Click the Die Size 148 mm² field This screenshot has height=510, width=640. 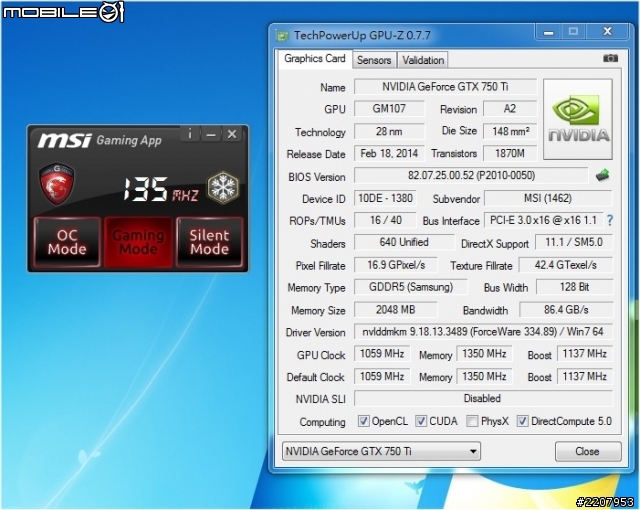pos(510,131)
